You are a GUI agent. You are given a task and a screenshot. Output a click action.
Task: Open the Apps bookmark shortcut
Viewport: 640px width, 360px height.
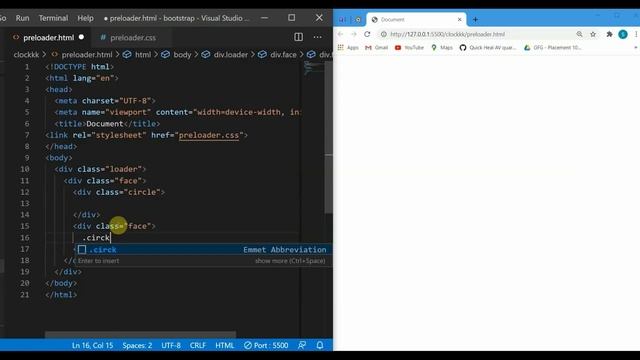pos(348,48)
